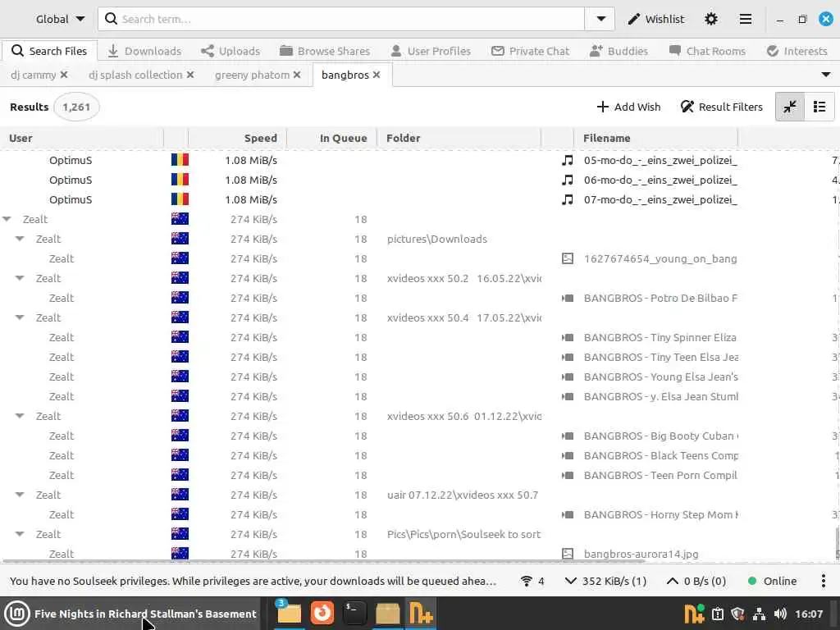Sort results by User column

[82, 138]
